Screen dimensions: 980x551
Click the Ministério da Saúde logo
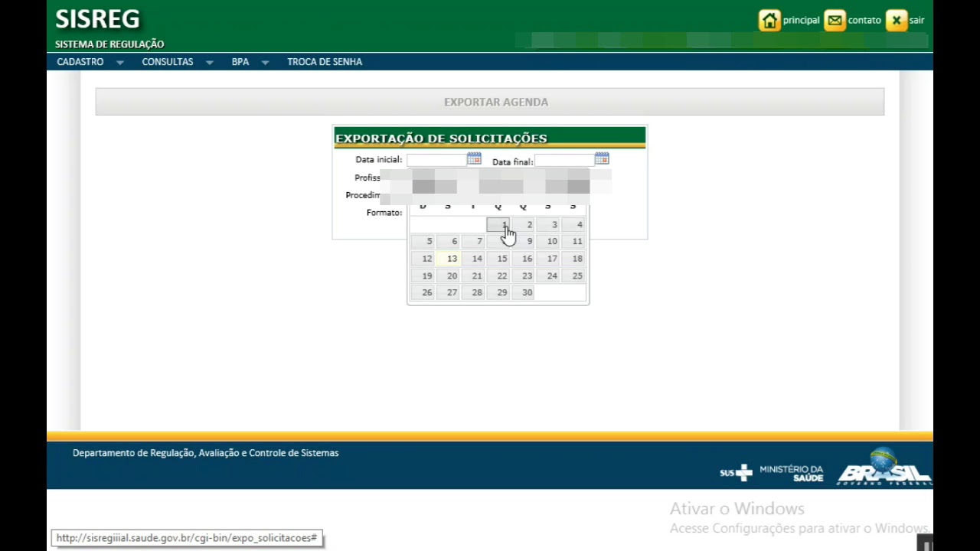click(x=792, y=473)
